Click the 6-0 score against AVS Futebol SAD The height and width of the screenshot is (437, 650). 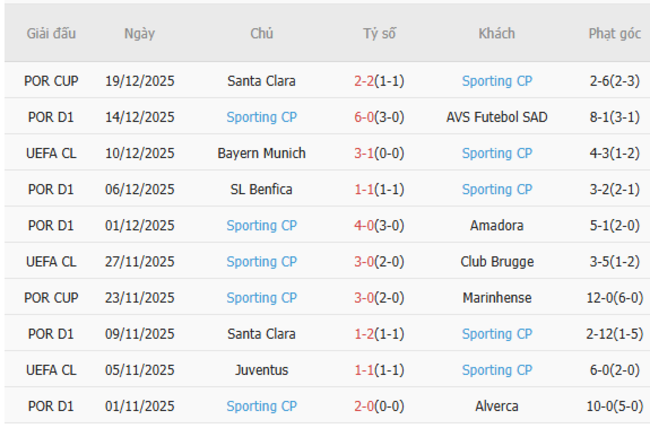point(364,117)
